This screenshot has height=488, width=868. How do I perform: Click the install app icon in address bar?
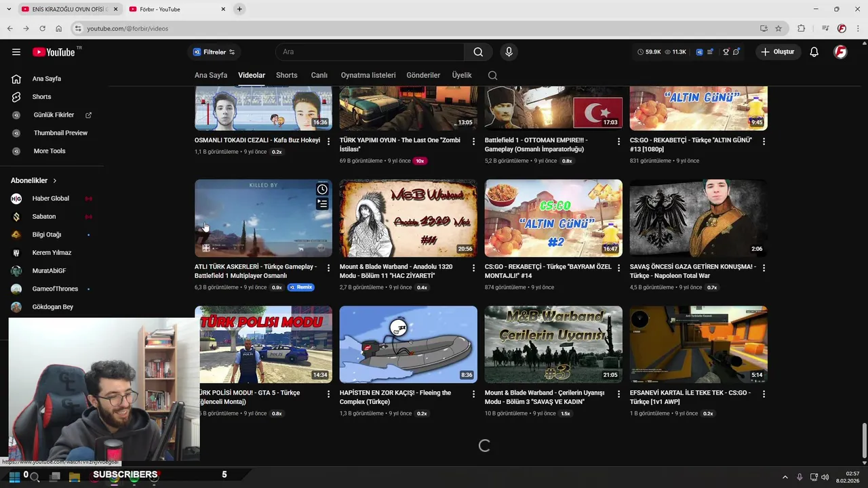pyautogui.click(x=764, y=28)
